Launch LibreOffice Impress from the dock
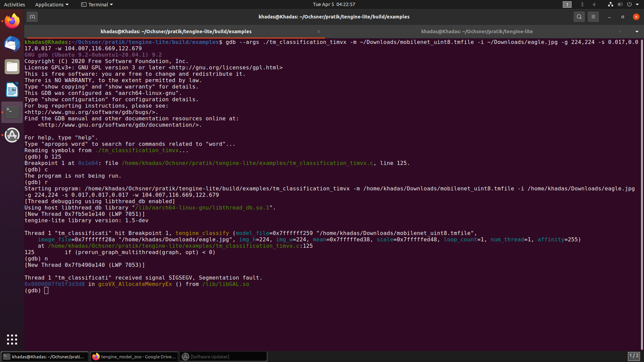 [12, 89]
